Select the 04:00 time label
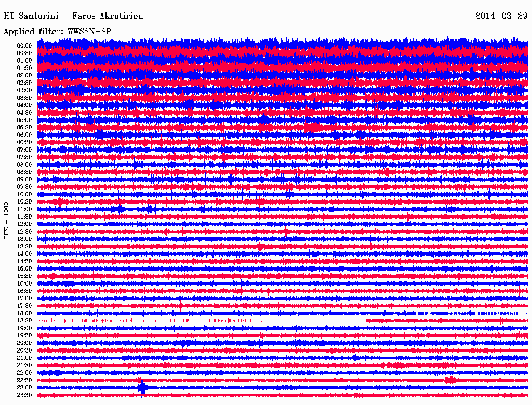Viewport: 532px width, 405px height. (x=24, y=105)
